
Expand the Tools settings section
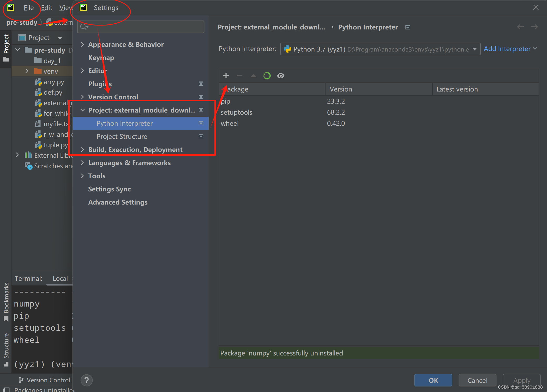(x=82, y=176)
